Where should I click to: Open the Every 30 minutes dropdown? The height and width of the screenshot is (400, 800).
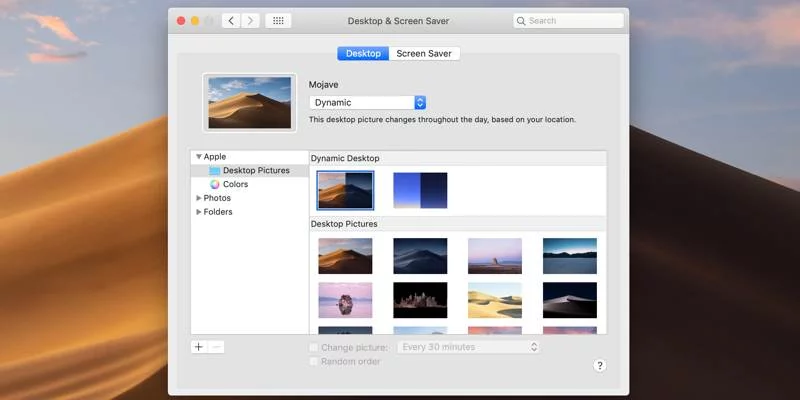(469, 347)
